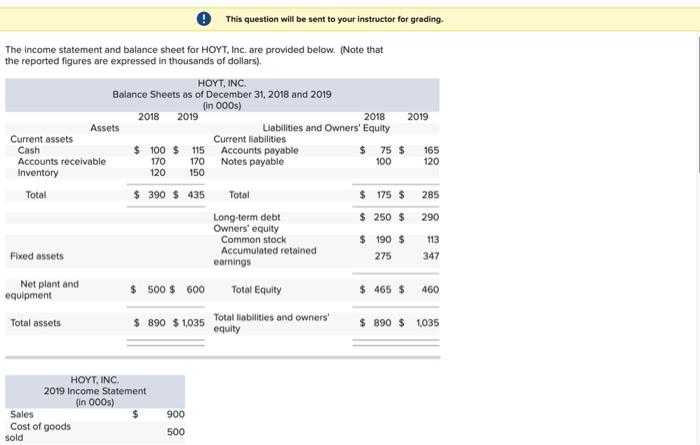This screenshot has width=700, height=445.
Task: Click the 'Notes payable' row label
Action: point(252,162)
